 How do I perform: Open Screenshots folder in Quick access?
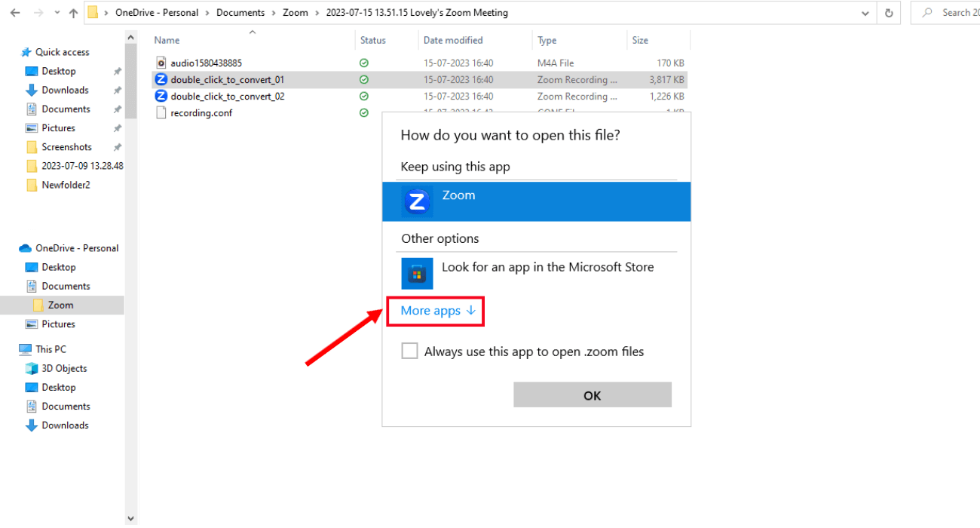(66, 147)
